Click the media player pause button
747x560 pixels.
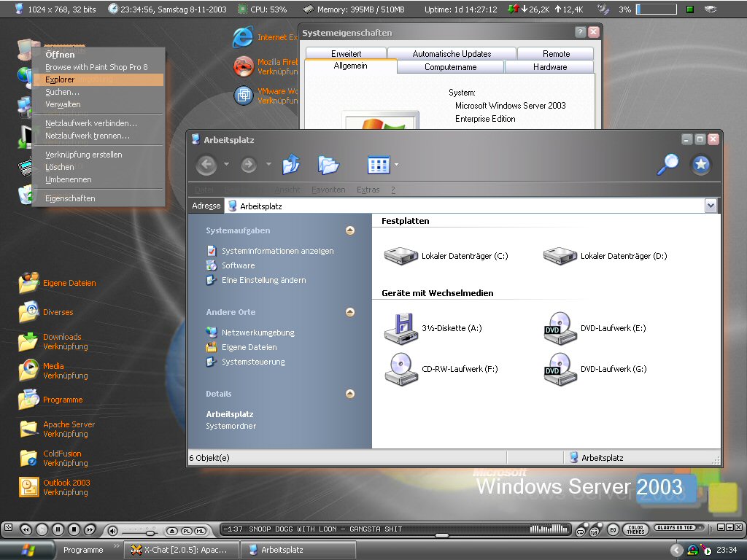tap(58, 529)
